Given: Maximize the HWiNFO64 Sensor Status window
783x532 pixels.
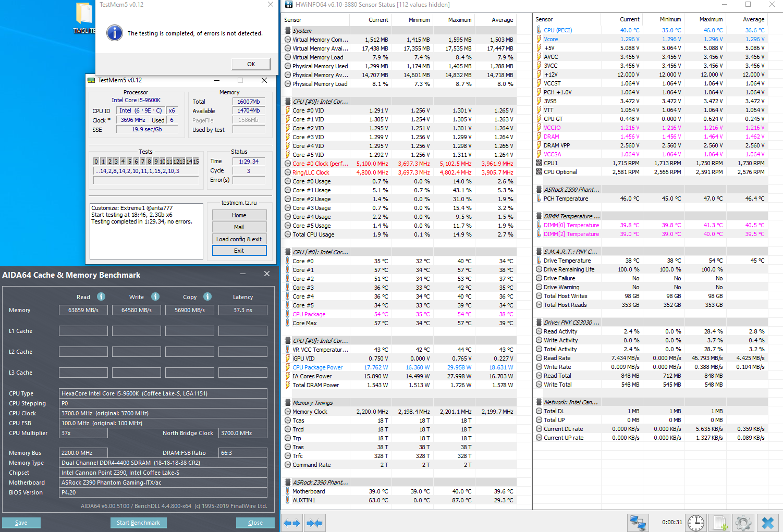Looking at the screenshot, I should tap(748, 5).
